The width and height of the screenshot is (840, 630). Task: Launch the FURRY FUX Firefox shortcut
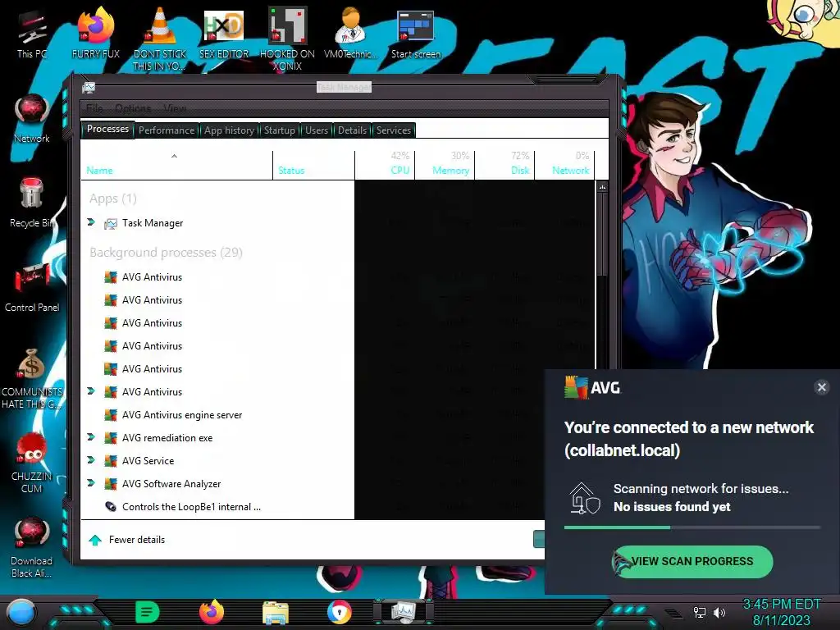(96, 33)
